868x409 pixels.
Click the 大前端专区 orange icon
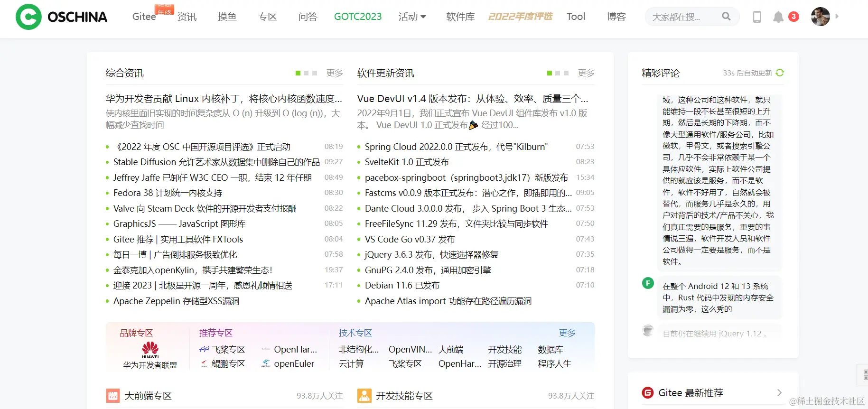point(113,396)
